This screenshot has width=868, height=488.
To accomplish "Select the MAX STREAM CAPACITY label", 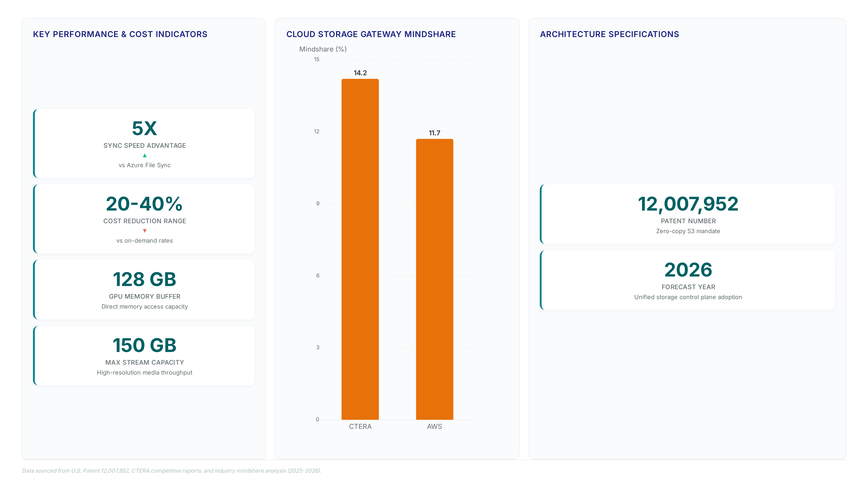I will 145,362.
